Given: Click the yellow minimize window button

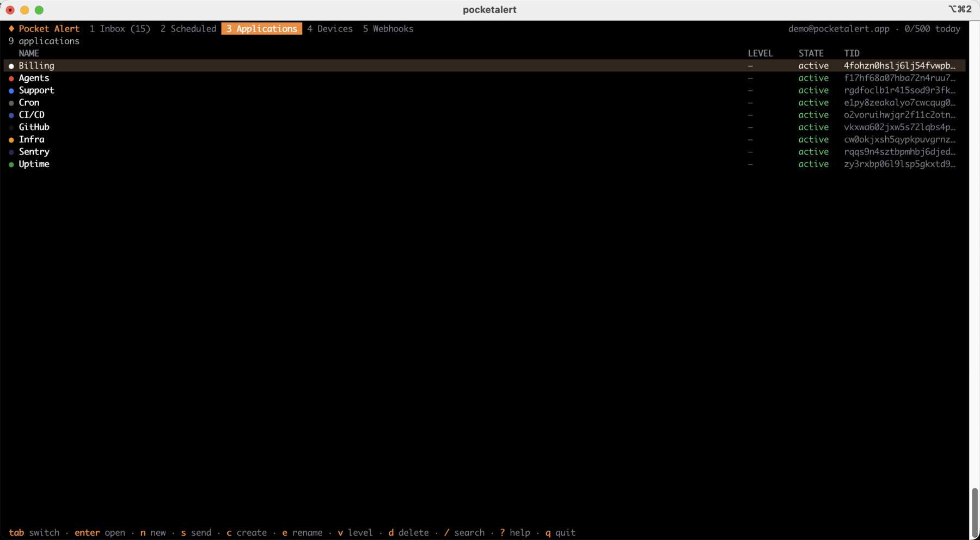Looking at the screenshot, I should coord(24,10).
